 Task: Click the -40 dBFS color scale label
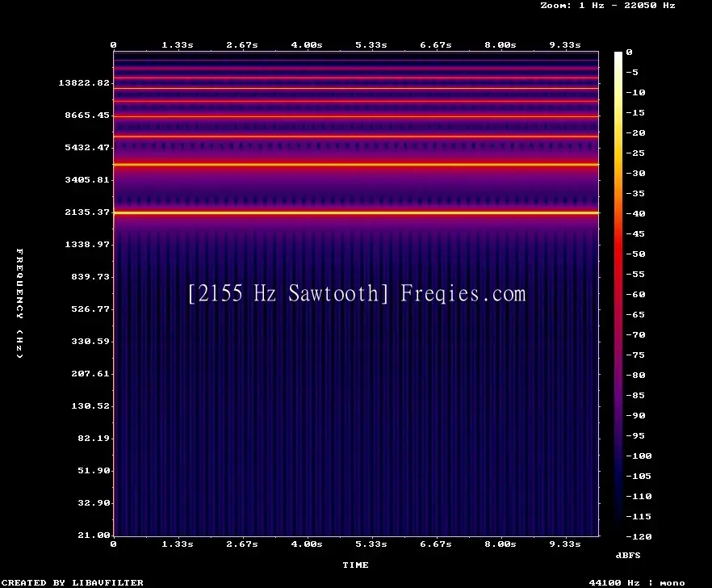point(635,213)
